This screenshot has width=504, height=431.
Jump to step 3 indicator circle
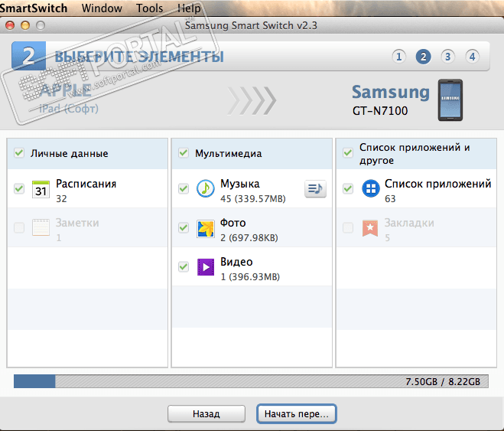coord(447,57)
